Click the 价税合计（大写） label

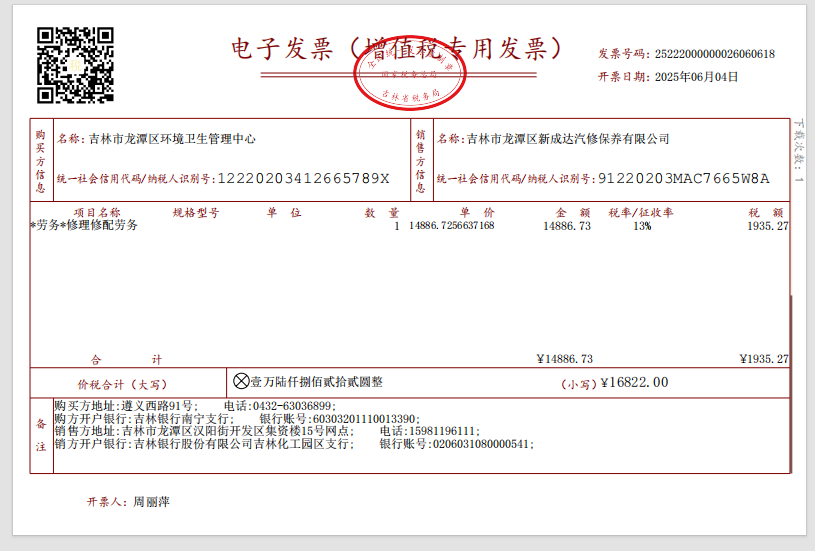[123, 385]
